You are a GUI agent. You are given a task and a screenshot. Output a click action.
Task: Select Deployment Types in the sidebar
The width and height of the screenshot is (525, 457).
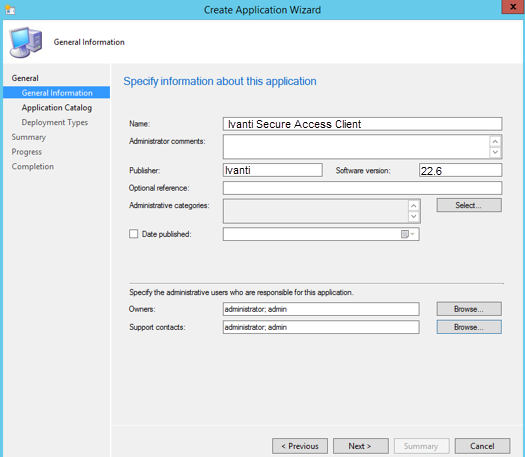point(55,122)
